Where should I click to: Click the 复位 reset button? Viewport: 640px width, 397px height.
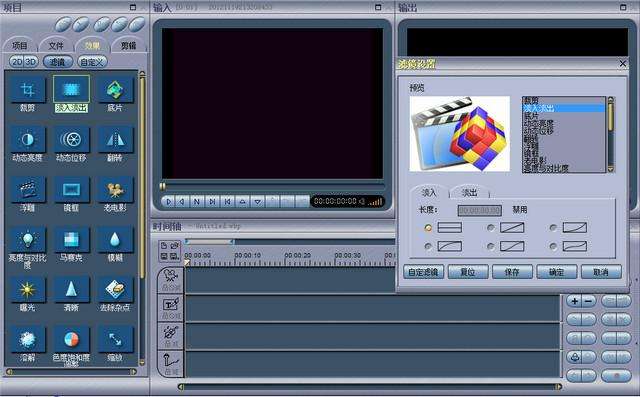pos(468,272)
